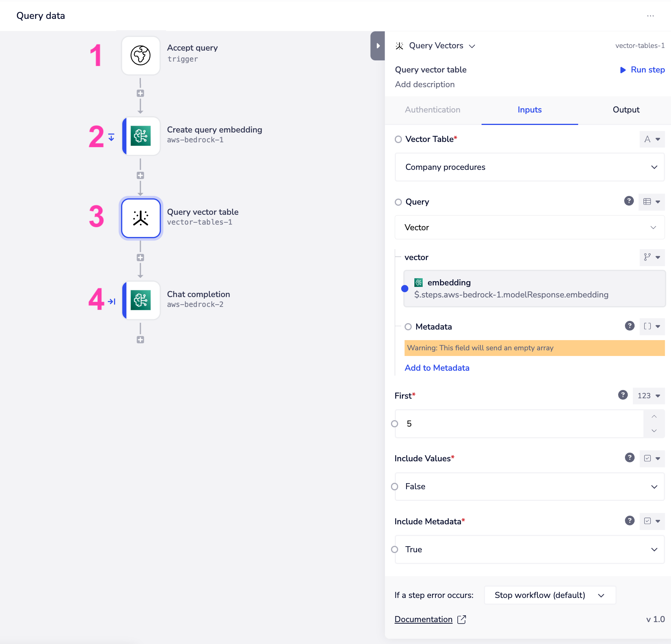The height and width of the screenshot is (644, 671).
Task: Click the help icon beside Include Metadata
Action: point(629,521)
